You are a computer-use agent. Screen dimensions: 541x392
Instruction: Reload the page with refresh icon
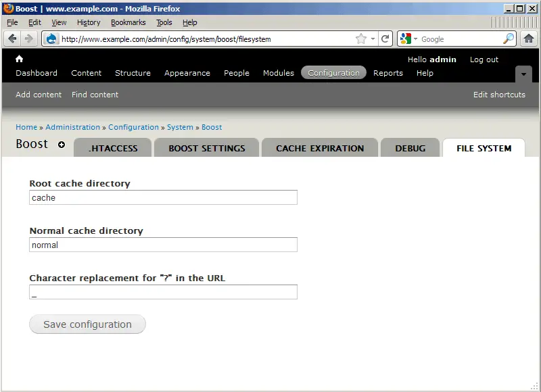tap(385, 39)
